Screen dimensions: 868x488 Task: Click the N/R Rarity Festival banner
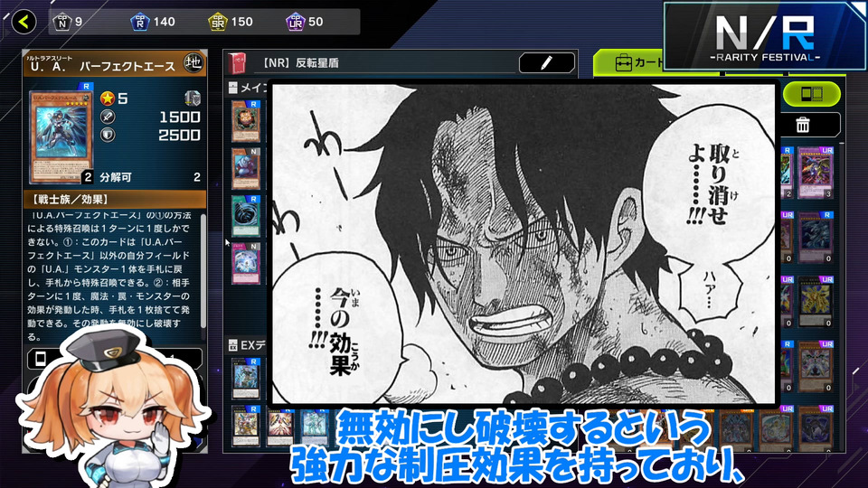pos(765,36)
